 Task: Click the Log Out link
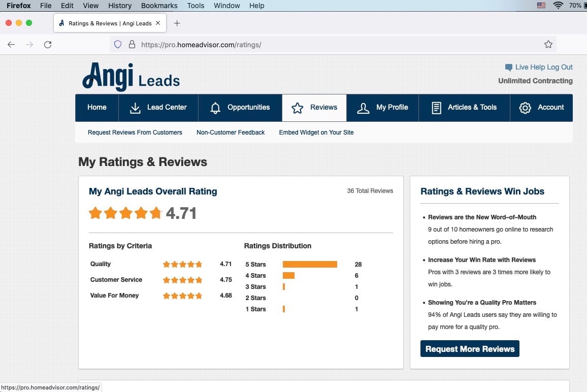[560, 67]
